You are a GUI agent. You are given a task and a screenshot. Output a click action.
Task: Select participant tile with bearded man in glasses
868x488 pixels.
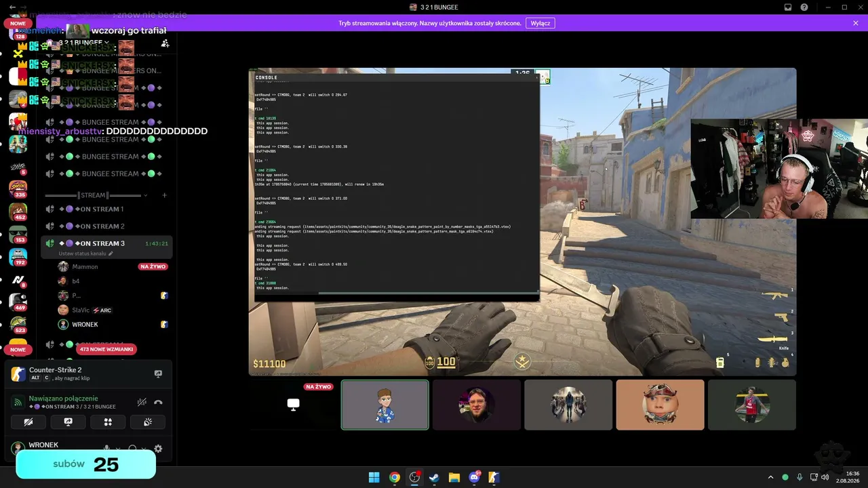click(477, 405)
